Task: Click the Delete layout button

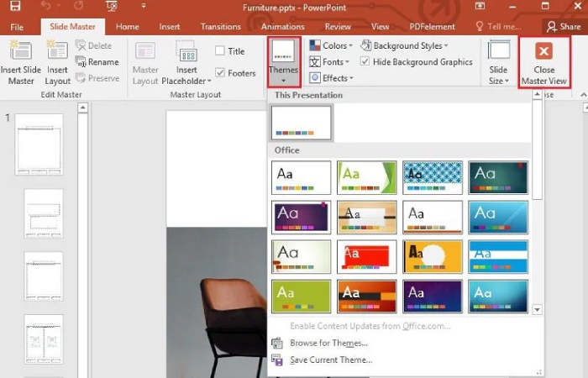Action: point(94,45)
